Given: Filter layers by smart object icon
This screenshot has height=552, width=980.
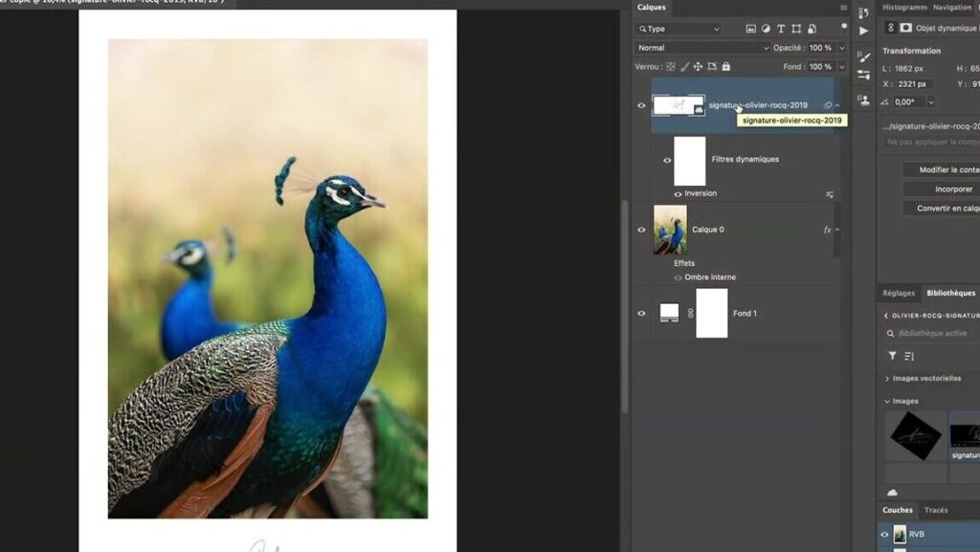Looking at the screenshot, I should [x=812, y=29].
